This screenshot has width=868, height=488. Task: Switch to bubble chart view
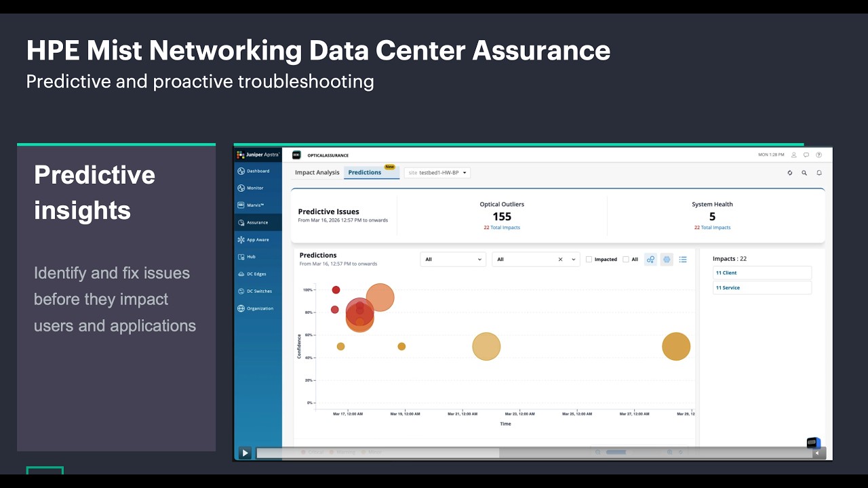[651, 259]
